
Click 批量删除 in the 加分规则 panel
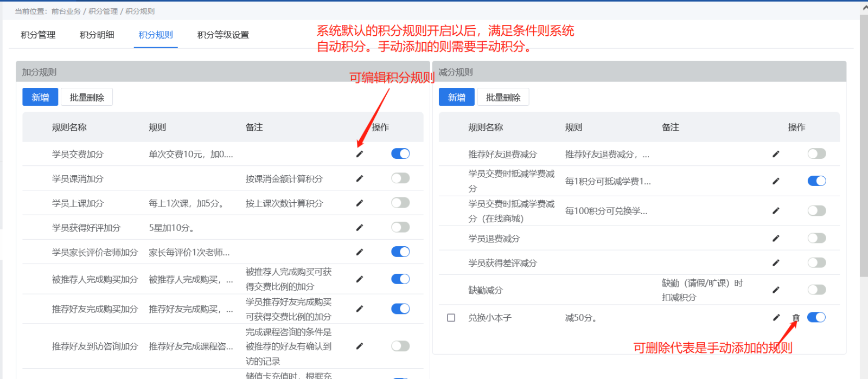click(x=87, y=97)
